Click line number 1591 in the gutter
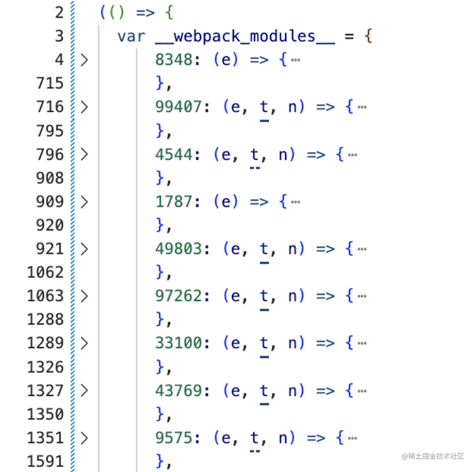The image size is (476, 472). tap(45, 462)
